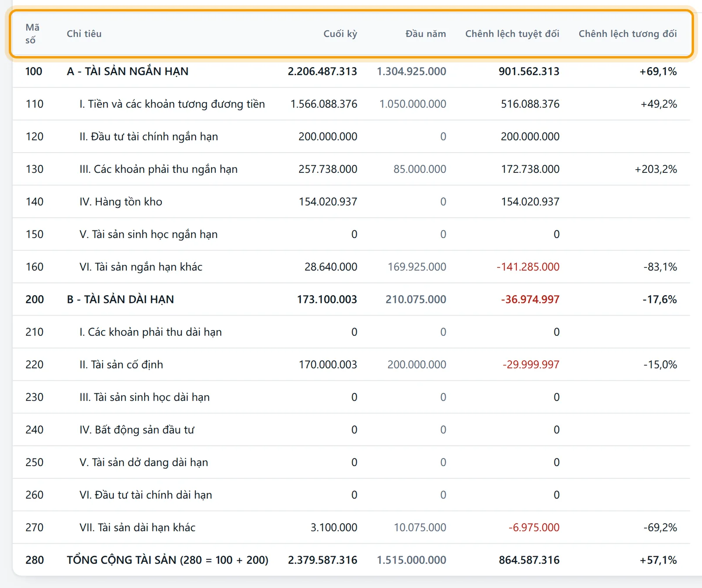This screenshot has height=588, width=702.
Task: Click the 'Cuối kỳ' column header
Action: 340,34
